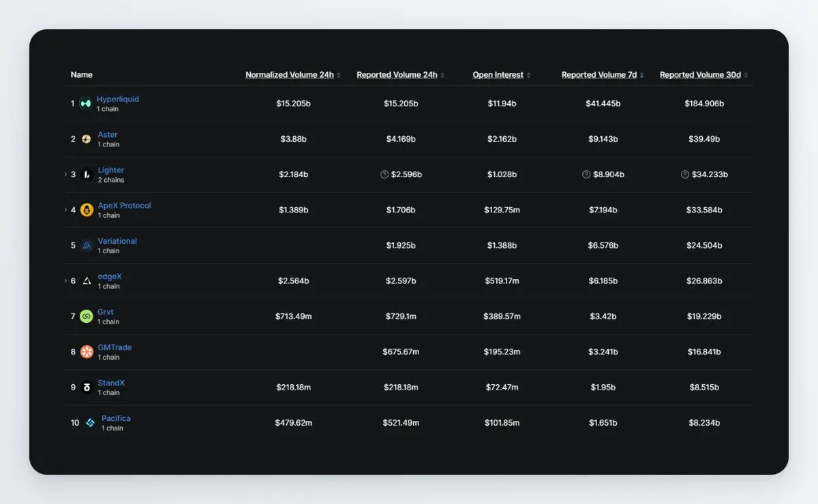818x504 pixels.
Task: Open the StandX protocol link
Action: [x=111, y=383]
